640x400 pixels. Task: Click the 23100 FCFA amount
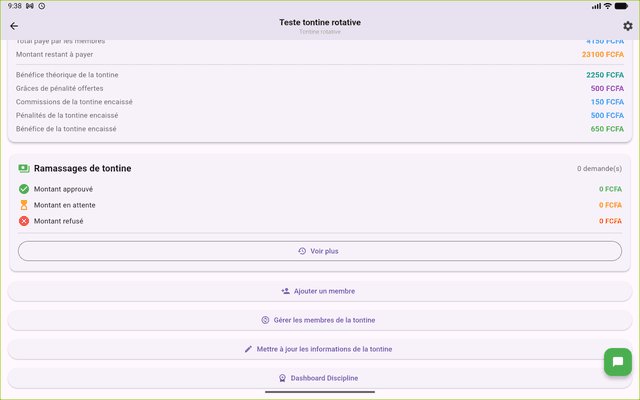pos(602,54)
